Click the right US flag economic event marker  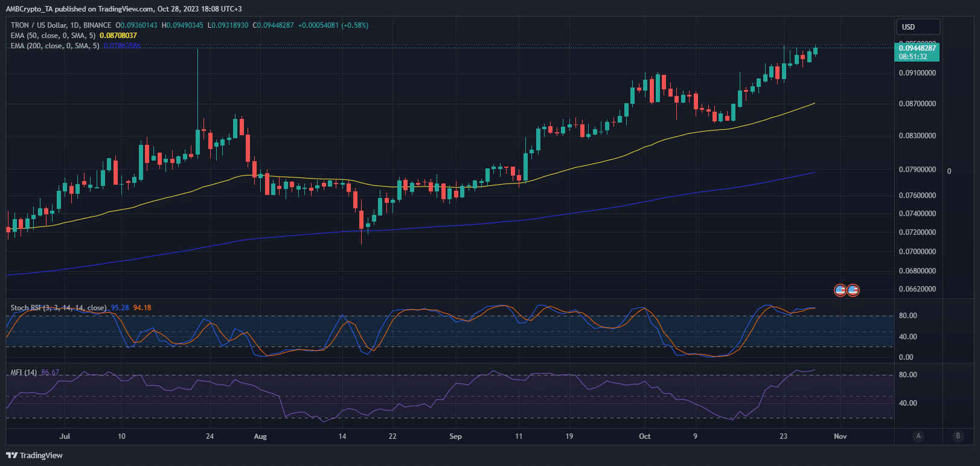[853, 290]
